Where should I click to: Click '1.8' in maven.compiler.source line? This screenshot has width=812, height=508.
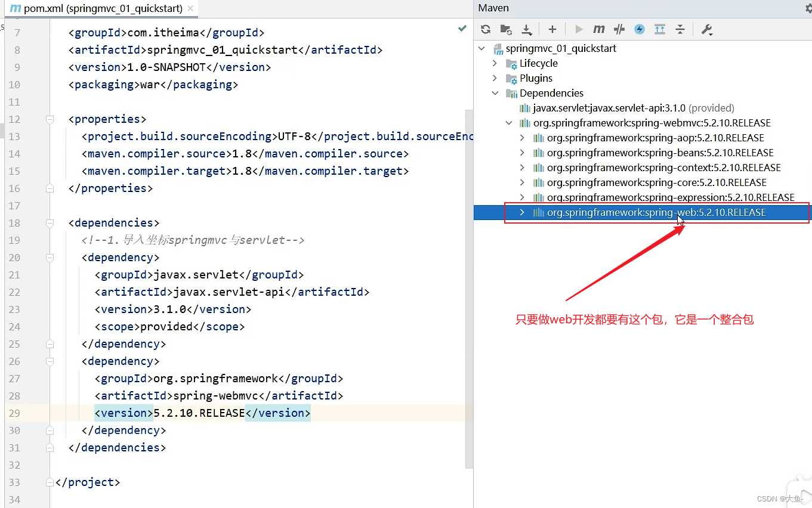(242, 154)
